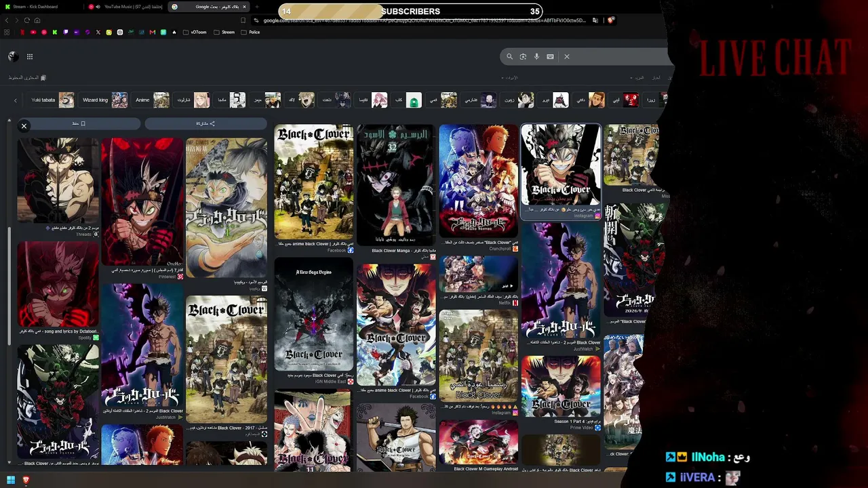The image size is (868, 488).
Task: Open the Black Clover - 2017 related image
Action: pyautogui.click(x=226, y=359)
